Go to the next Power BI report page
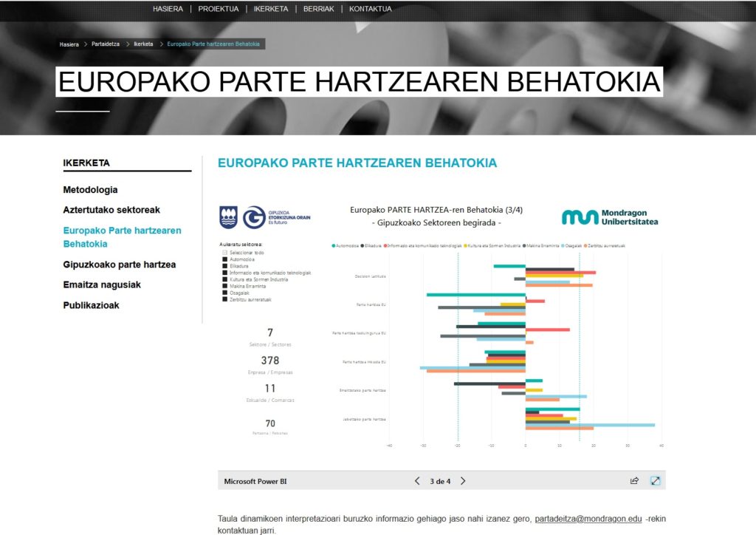The width and height of the screenshot is (756, 535). (463, 481)
